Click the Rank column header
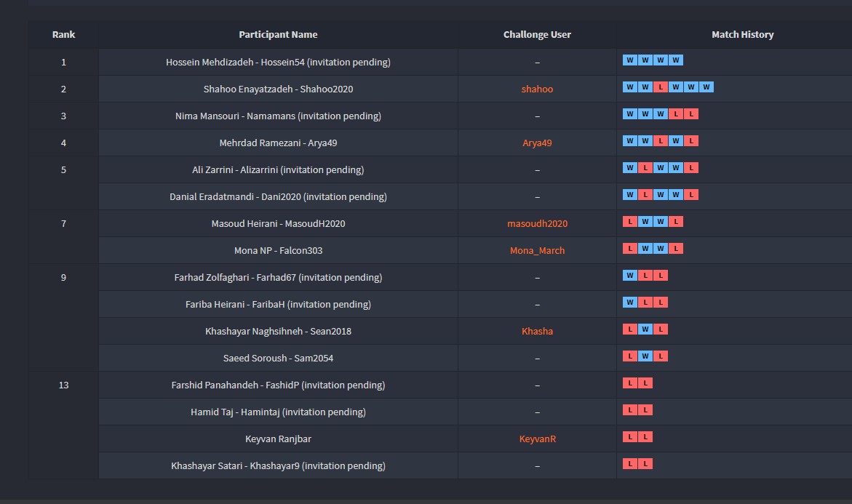Image resolution: width=852 pixels, height=504 pixels. tap(63, 34)
